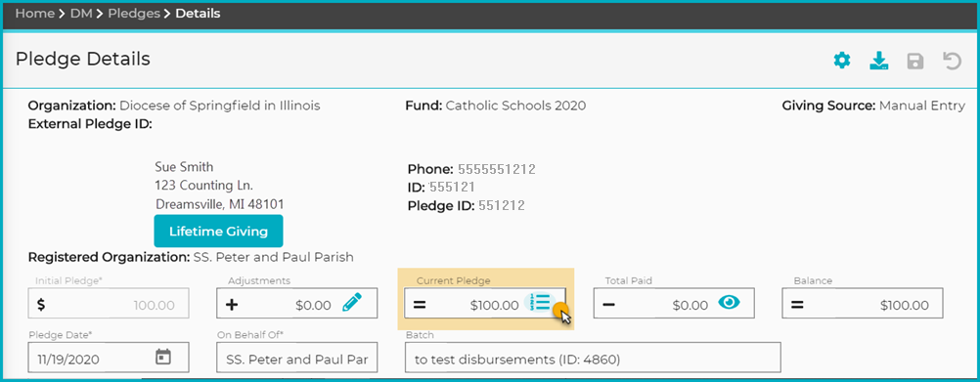Screen dimensions: 980x382
Task: Click Dreamsville, MI 48101 text
Action: 219,204
